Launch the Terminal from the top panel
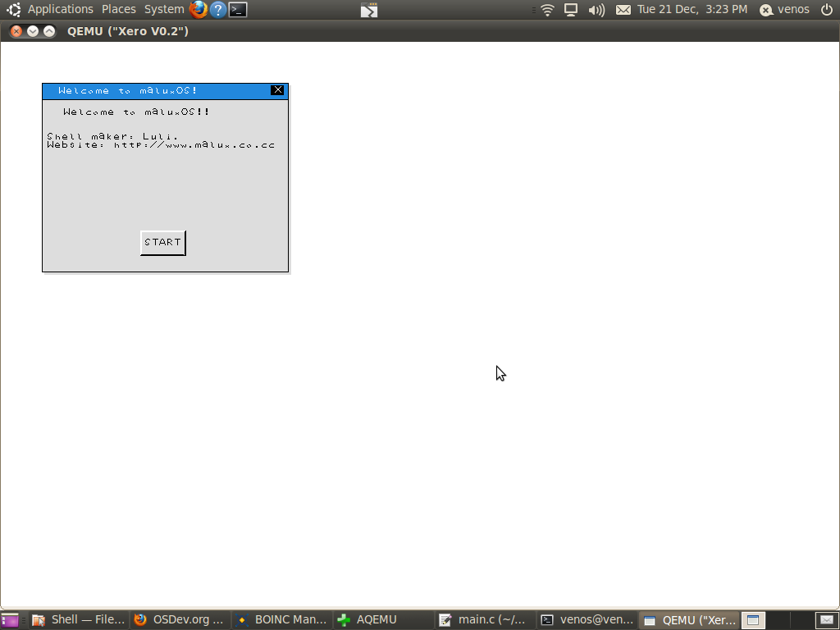 coord(238,10)
